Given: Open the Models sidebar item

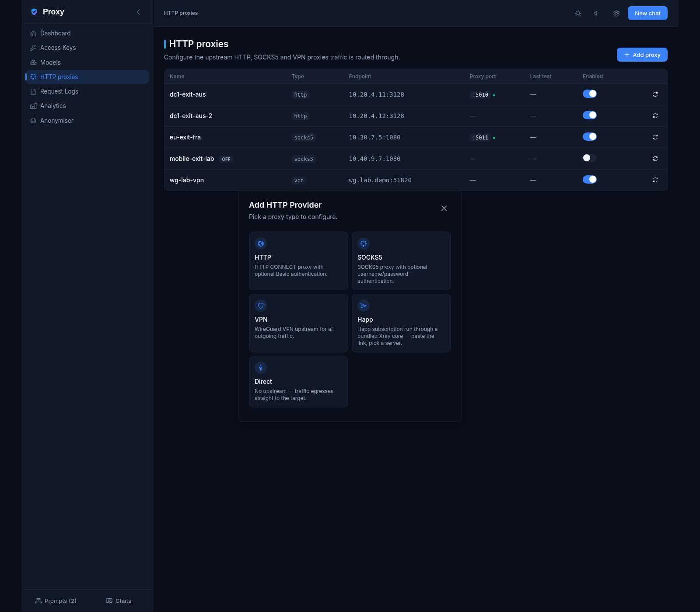Looking at the screenshot, I should 87,63.
